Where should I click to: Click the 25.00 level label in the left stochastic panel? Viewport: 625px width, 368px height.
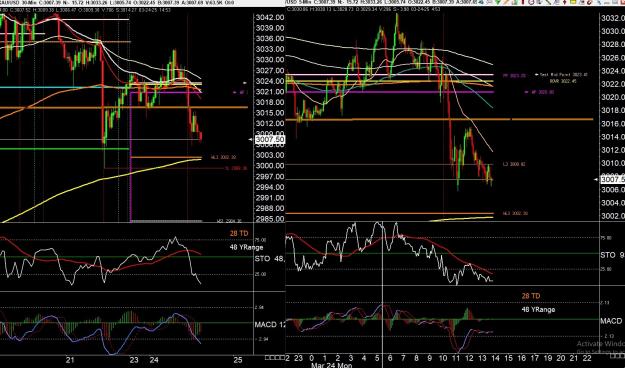click(260, 274)
